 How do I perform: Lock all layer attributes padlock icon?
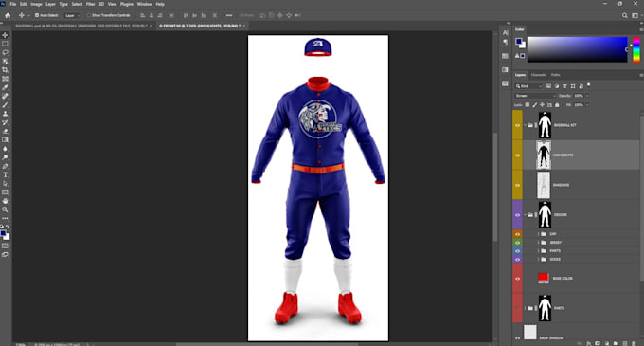coord(557,105)
